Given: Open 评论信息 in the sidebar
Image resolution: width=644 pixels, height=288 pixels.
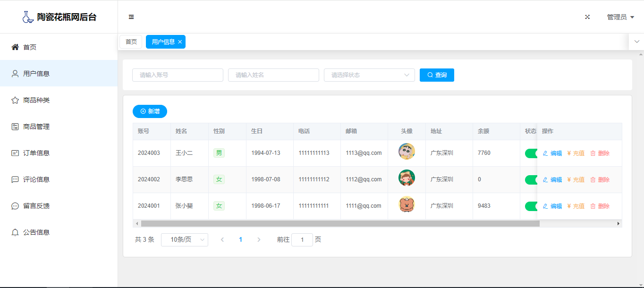Looking at the screenshot, I should pos(36,179).
